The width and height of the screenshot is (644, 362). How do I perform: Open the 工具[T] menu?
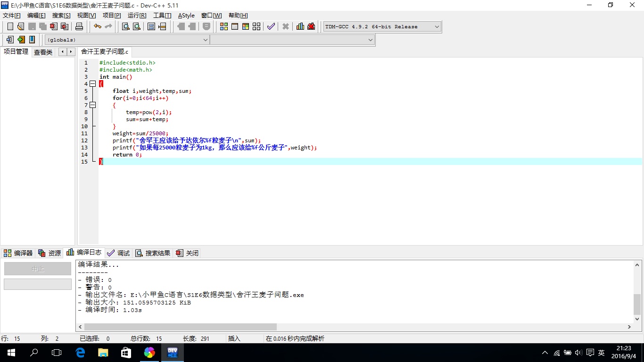click(x=162, y=16)
